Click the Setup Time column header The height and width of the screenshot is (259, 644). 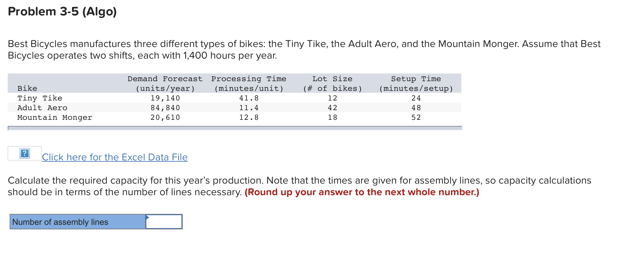[x=416, y=83]
